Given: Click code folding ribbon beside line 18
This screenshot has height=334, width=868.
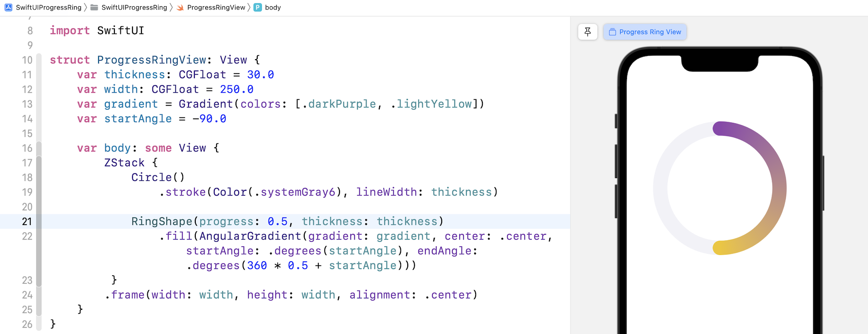Looking at the screenshot, I should [x=39, y=178].
